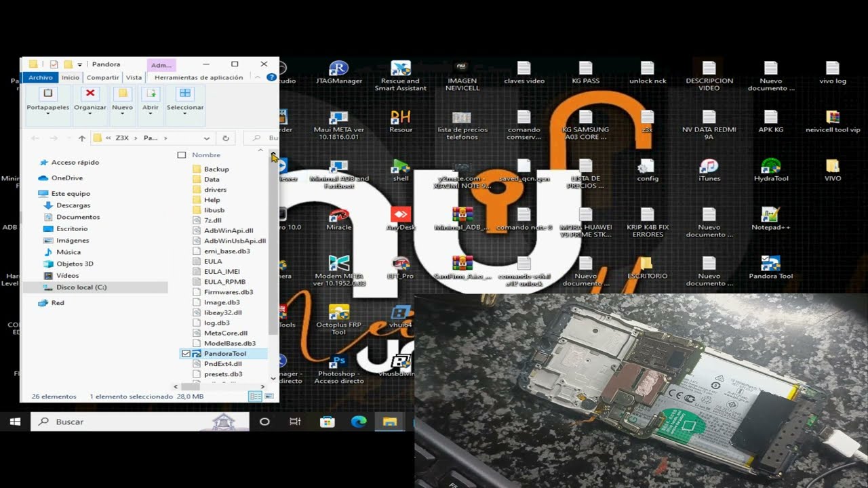
Task: Launch Rescue and Smart Assistant shortcut
Action: point(401,76)
